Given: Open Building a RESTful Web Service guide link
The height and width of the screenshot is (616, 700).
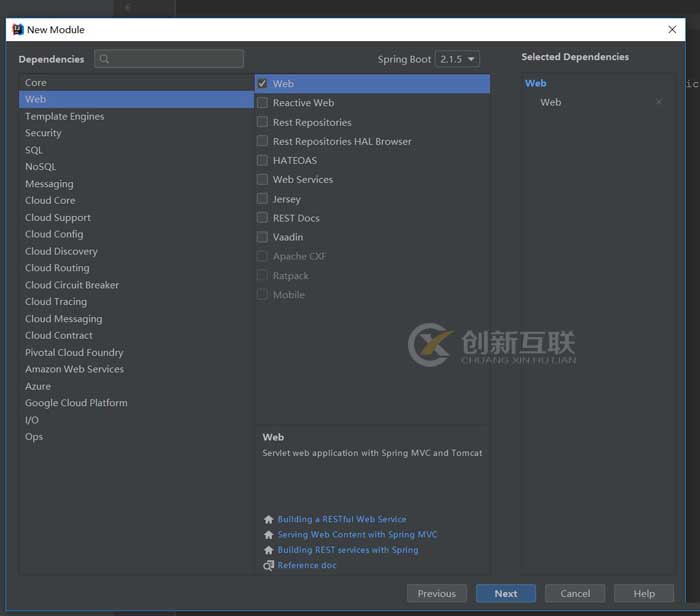Looking at the screenshot, I should pyautogui.click(x=342, y=520).
